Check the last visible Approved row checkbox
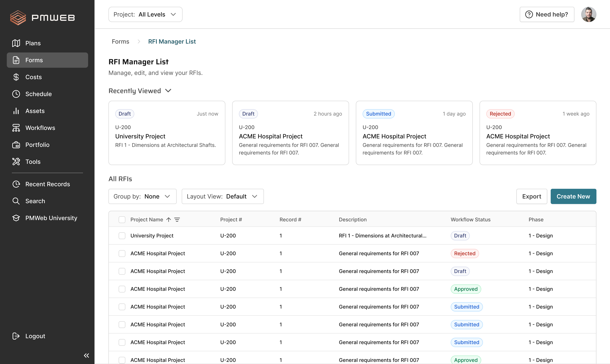The height and width of the screenshot is (364, 610). coord(122,360)
